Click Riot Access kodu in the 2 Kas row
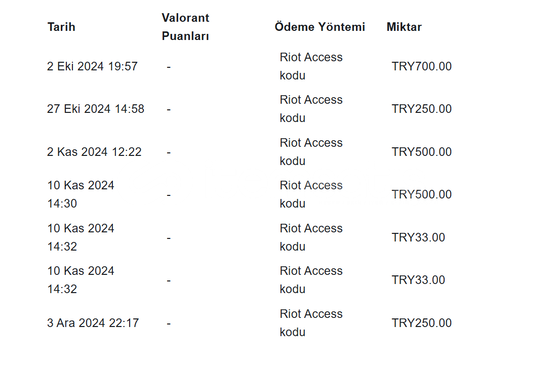 point(311,152)
